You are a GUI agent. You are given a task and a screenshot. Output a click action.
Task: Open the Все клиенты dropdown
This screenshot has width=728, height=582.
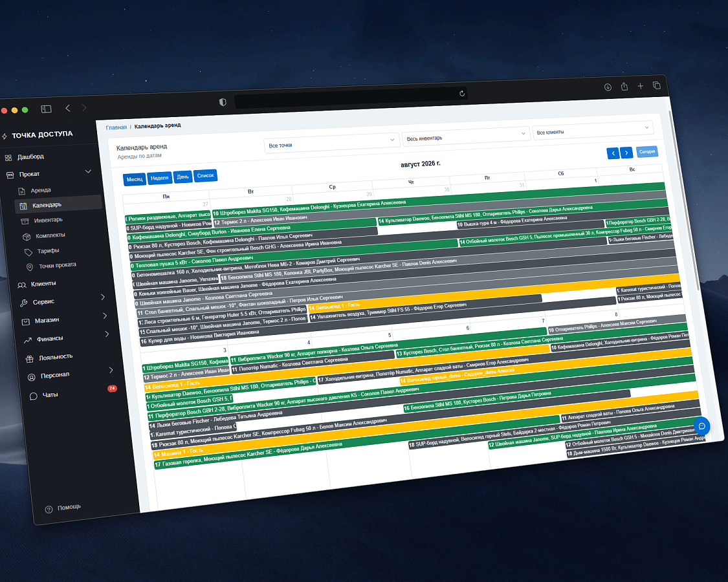coord(592,129)
